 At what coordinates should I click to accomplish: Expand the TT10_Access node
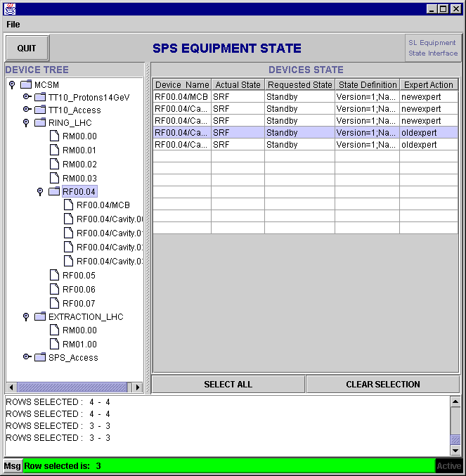click(x=27, y=109)
